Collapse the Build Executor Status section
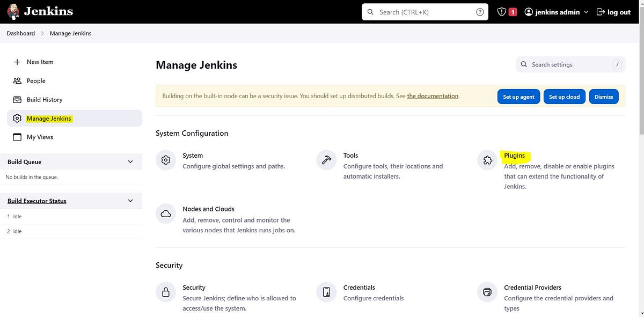 tap(130, 201)
